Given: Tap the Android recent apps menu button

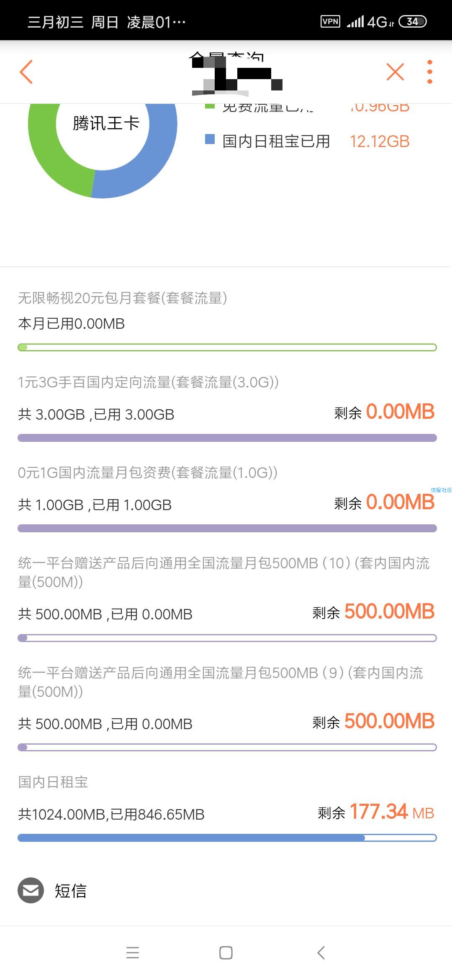Looking at the screenshot, I should [133, 952].
